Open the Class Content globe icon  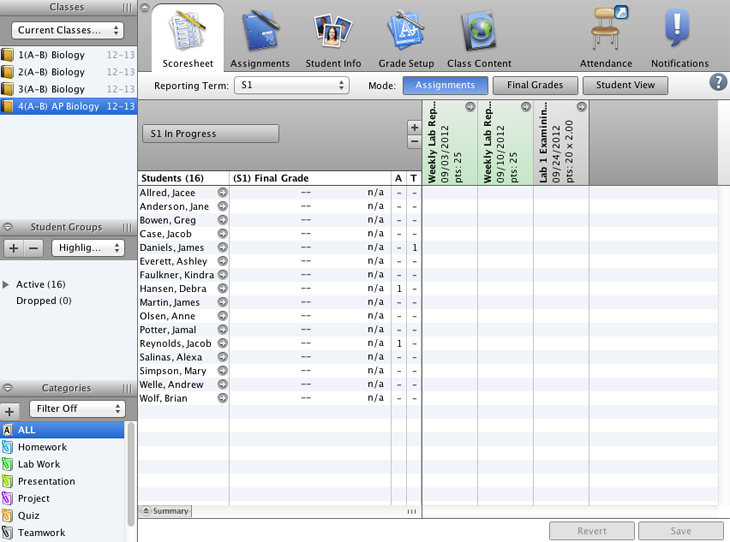coord(478,33)
